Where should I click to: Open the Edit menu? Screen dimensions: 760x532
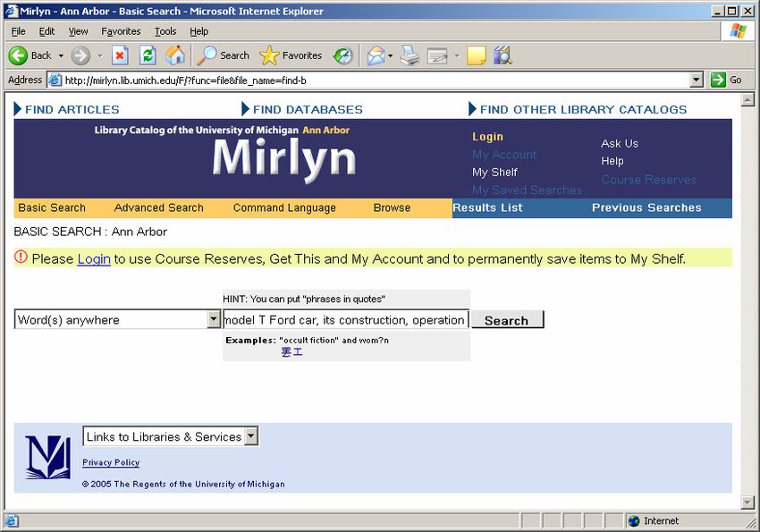pyautogui.click(x=46, y=31)
